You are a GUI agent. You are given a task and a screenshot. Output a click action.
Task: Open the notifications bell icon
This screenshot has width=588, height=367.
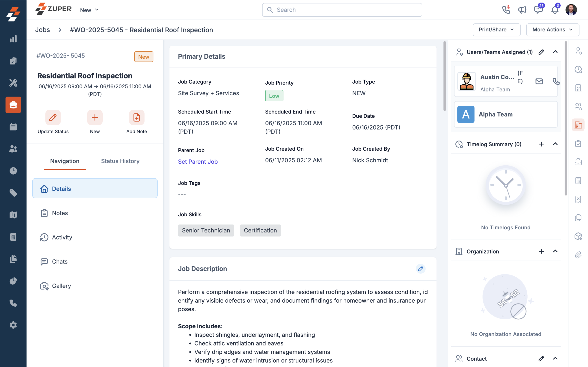(x=555, y=10)
